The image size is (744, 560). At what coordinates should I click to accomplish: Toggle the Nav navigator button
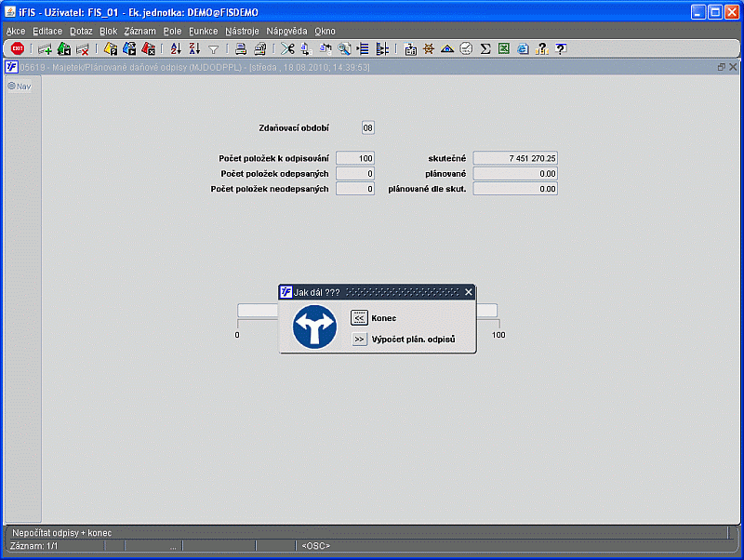(20, 87)
